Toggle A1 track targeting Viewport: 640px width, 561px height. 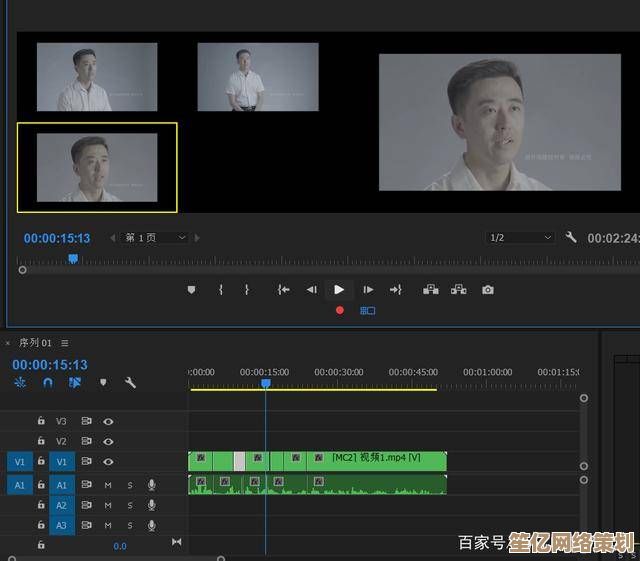(x=62, y=485)
